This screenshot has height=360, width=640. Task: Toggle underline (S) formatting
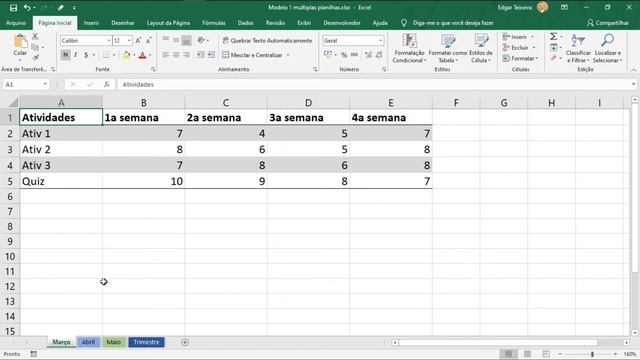pos(86,55)
